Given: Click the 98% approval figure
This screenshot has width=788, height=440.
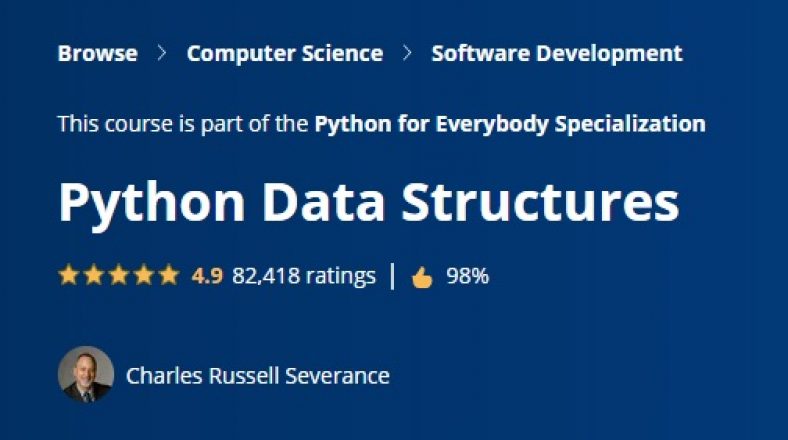Looking at the screenshot, I should (x=467, y=276).
